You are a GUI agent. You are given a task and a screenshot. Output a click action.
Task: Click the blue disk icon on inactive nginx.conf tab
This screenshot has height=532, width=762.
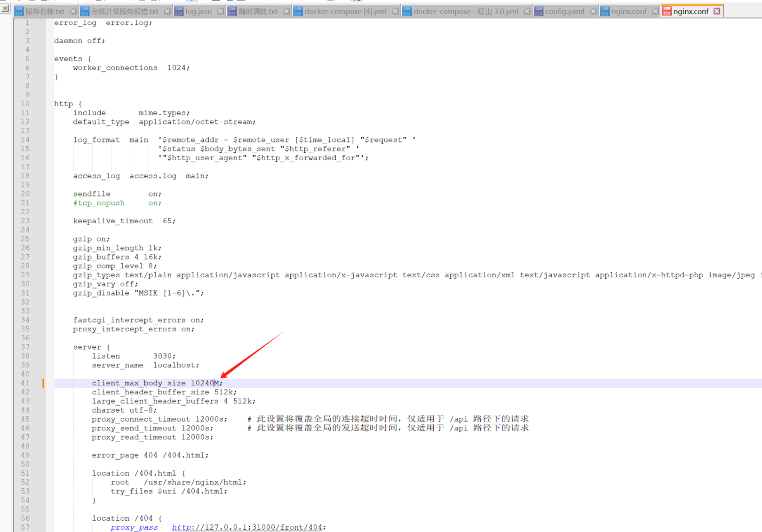pos(605,11)
